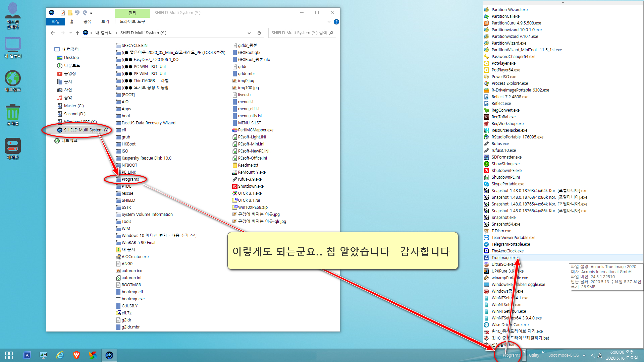Click the taskbar clock and date
Image resolution: width=644 pixels, height=362 pixels.
pos(622,355)
